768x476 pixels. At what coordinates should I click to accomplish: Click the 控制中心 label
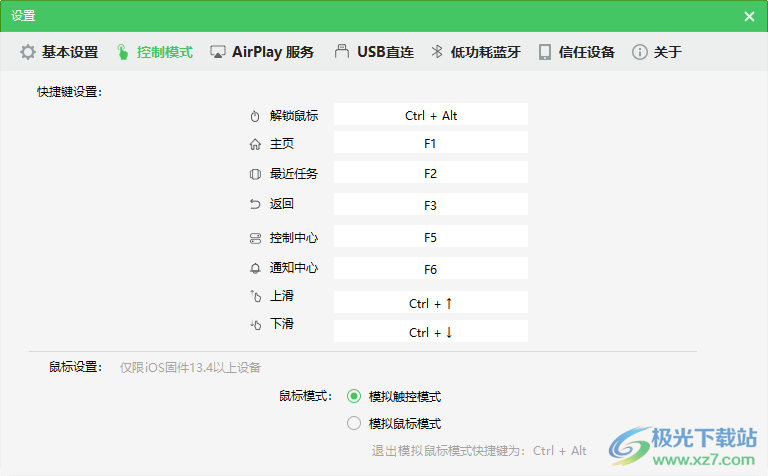294,238
